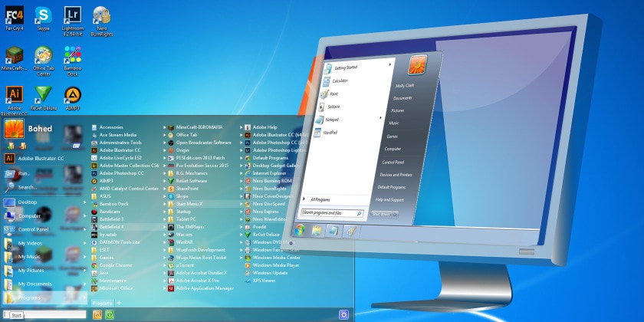Launch AIMP3 from the desktop icon
This screenshot has width=644, height=322.
[73, 99]
